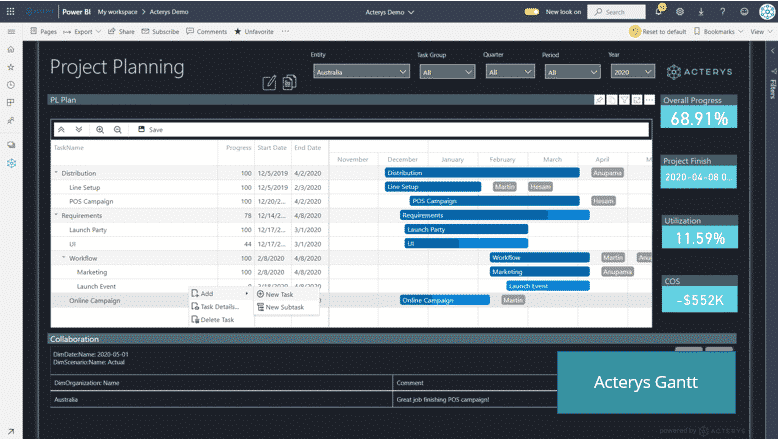Viewport: 778px width, 439px height.
Task: Expand all tasks with double-down chevron icon
Action: (79, 130)
